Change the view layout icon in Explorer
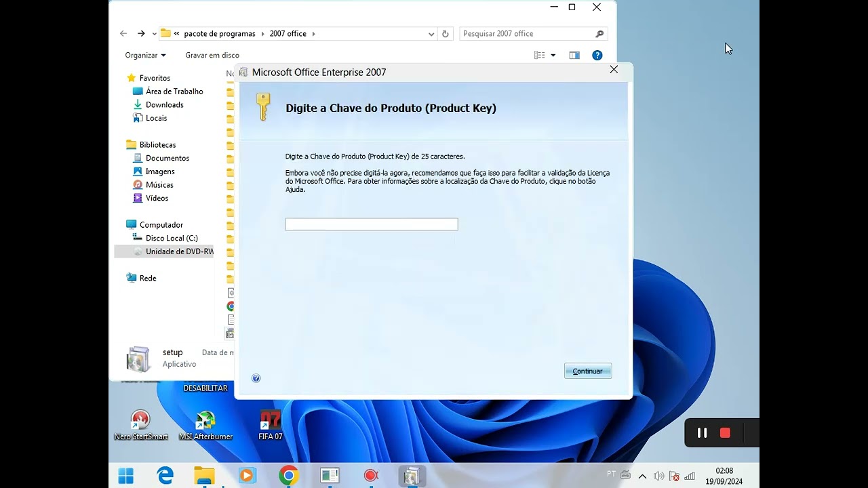This screenshot has width=868, height=488. [540, 55]
